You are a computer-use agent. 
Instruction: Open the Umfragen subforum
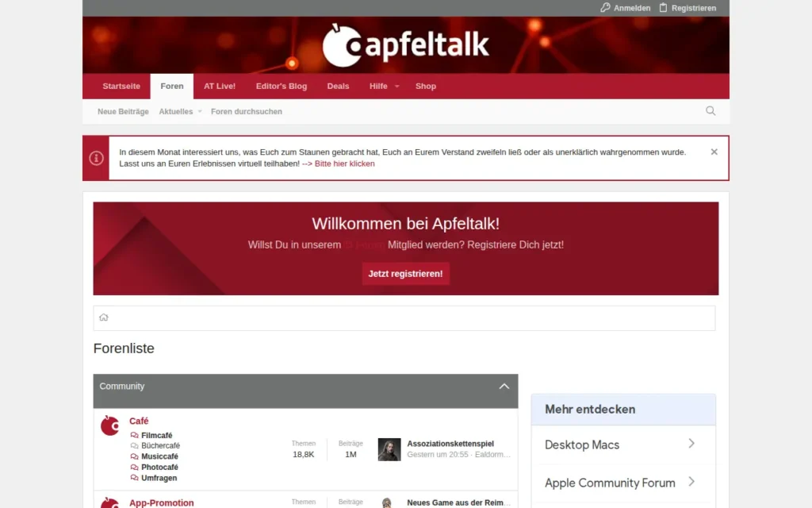coord(159,478)
